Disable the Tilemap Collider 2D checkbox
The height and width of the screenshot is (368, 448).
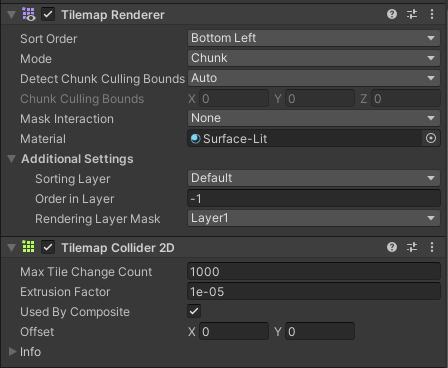click(x=48, y=248)
